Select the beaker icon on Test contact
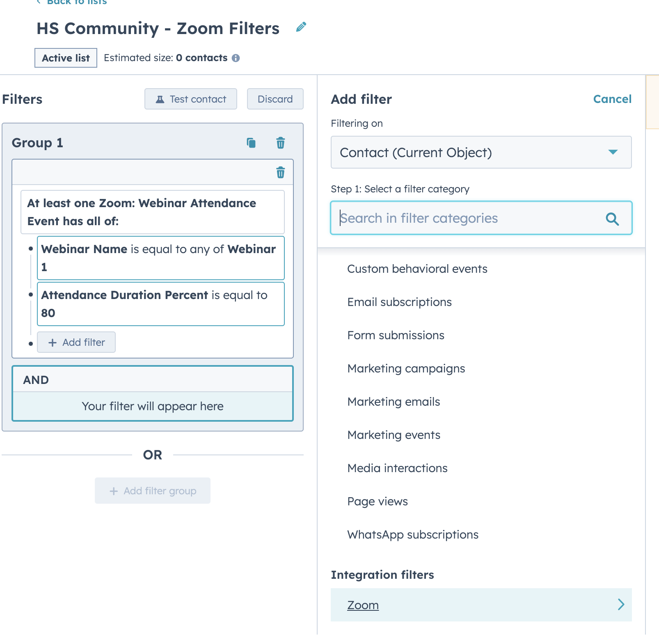Image resolution: width=659 pixels, height=644 pixels. 160,99
